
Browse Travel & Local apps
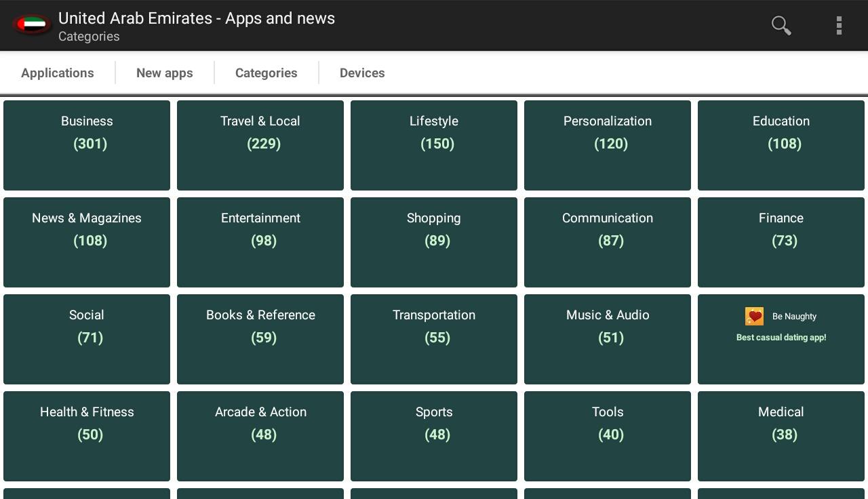[260, 145]
